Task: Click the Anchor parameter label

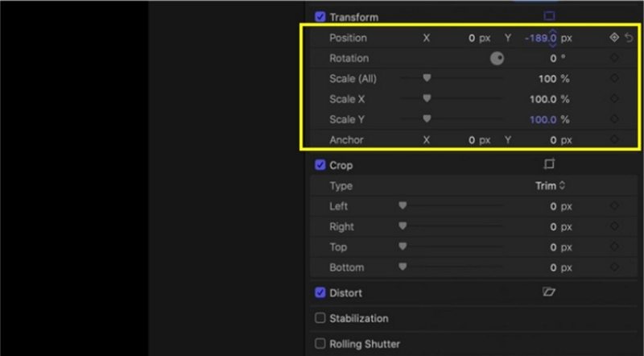Action: pyautogui.click(x=346, y=140)
